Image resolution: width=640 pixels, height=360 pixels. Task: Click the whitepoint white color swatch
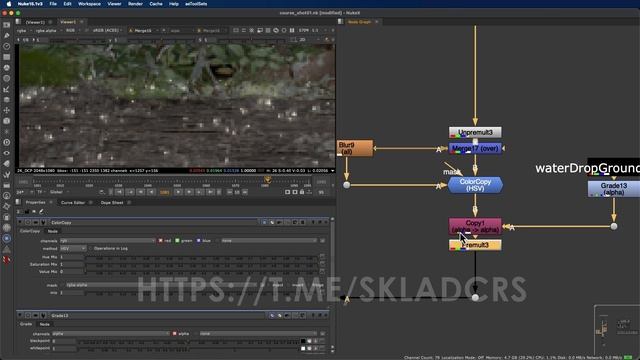pyautogui.click(x=303, y=349)
